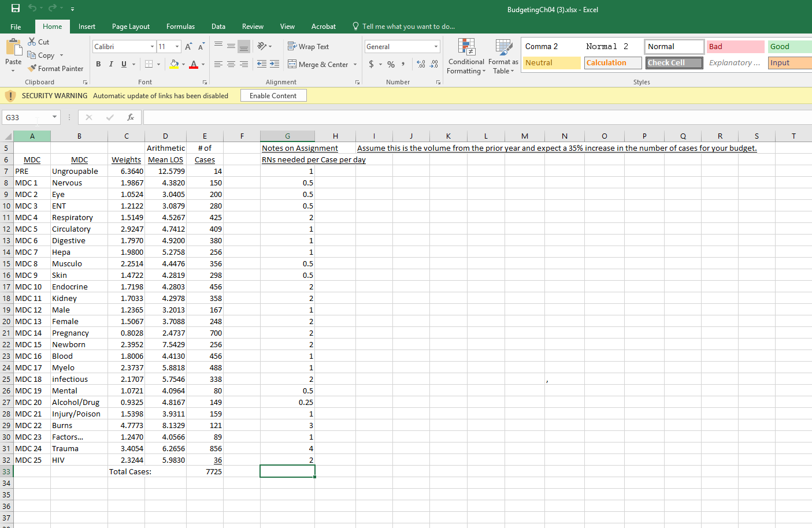Toggle Underline formatting
This screenshot has height=528, width=812.
click(x=124, y=64)
